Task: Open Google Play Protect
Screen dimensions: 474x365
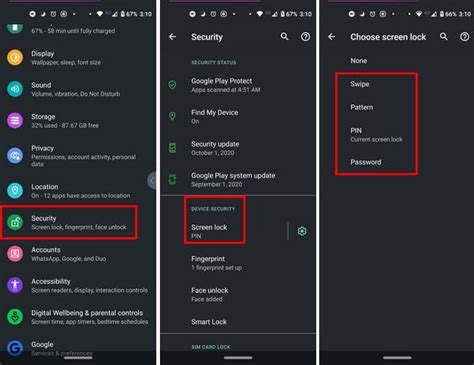Action: [238, 85]
